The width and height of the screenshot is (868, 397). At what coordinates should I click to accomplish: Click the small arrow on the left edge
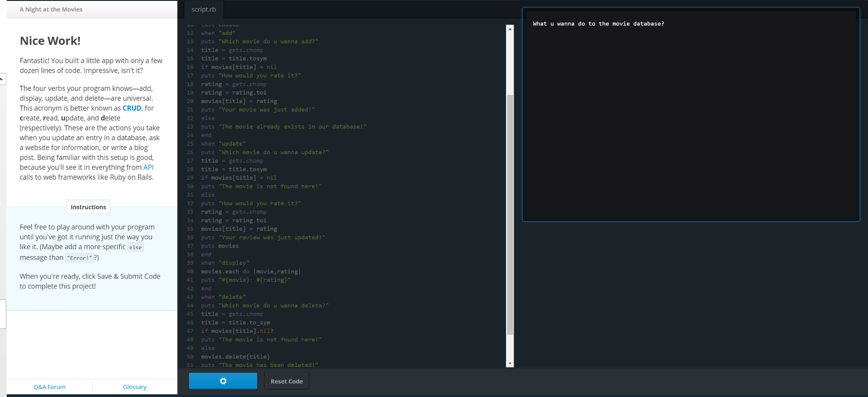tap(2, 79)
